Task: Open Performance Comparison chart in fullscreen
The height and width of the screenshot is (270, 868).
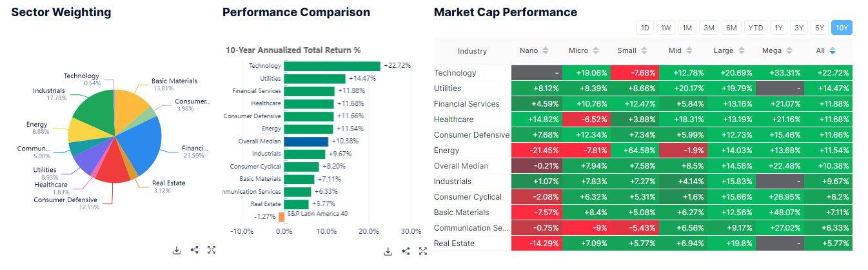Action: (x=423, y=251)
